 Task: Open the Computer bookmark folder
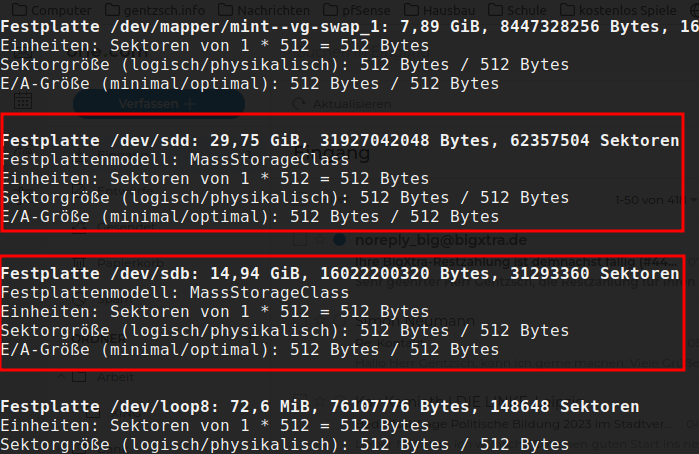62,10
